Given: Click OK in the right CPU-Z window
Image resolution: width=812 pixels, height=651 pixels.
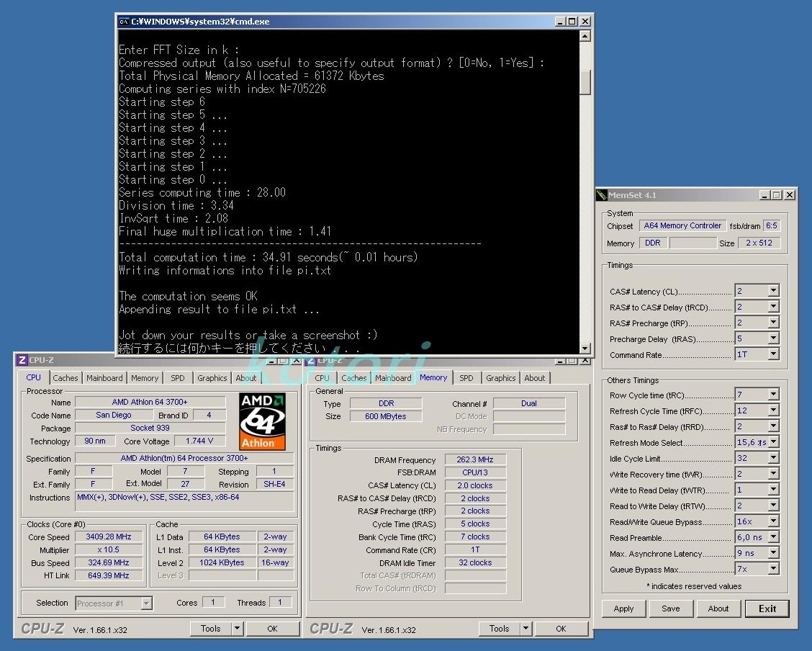Looking at the screenshot, I should tap(561, 629).
